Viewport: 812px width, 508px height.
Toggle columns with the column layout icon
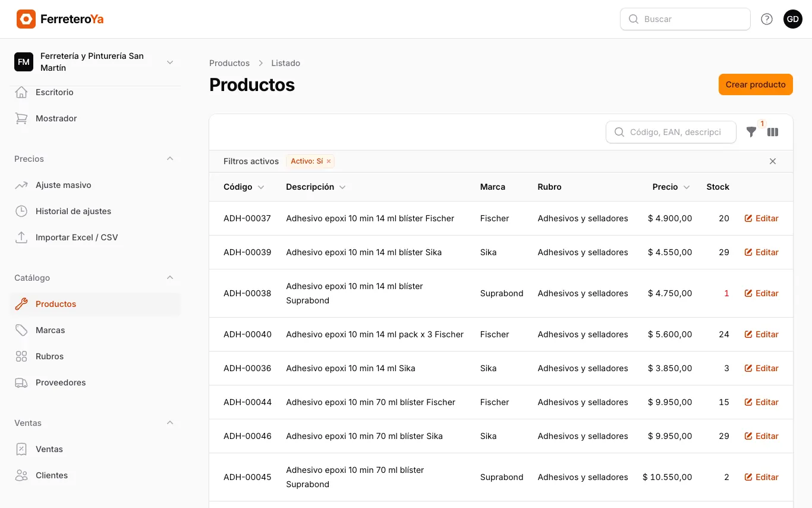[x=773, y=132]
